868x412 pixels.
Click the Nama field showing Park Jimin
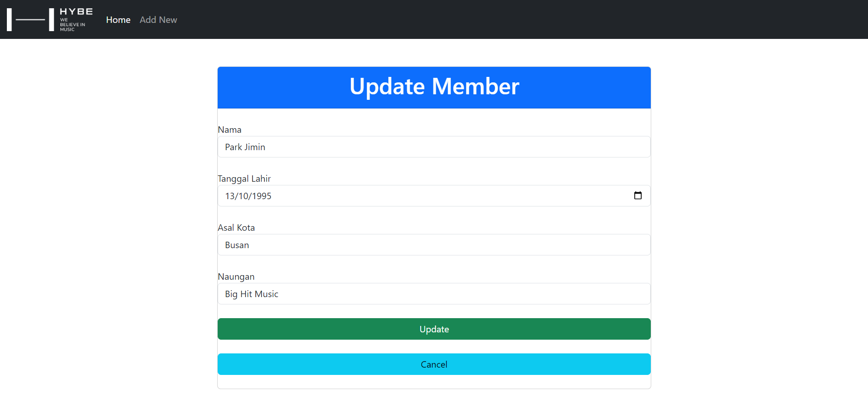click(x=434, y=146)
